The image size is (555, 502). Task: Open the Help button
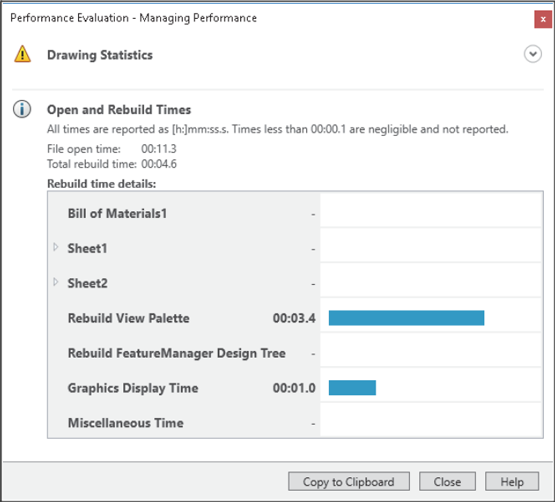click(512, 481)
